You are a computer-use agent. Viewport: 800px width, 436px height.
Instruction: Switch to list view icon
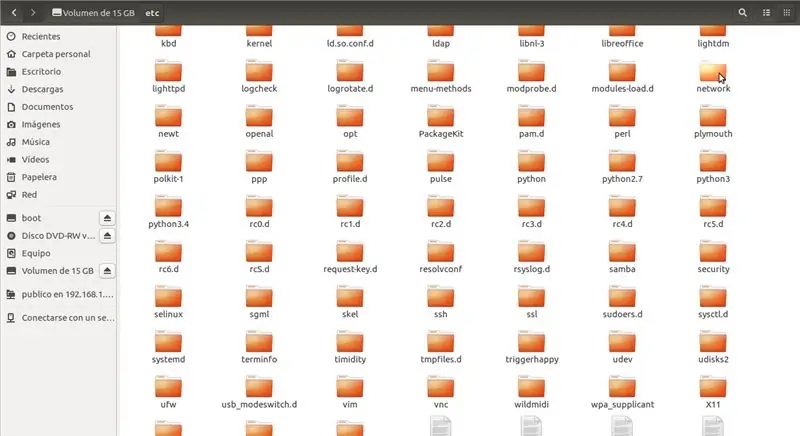pyautogui.click(x=766, y=13)
